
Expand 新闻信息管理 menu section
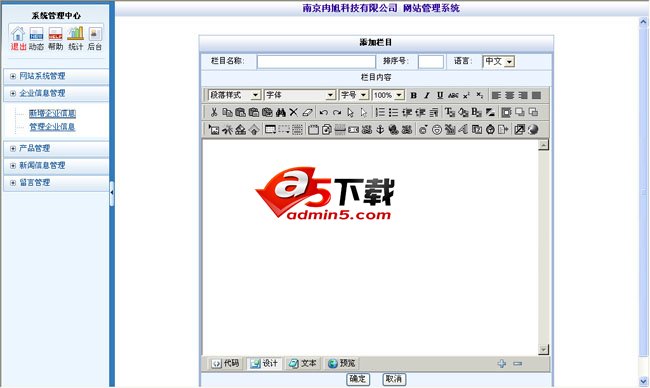56,165
